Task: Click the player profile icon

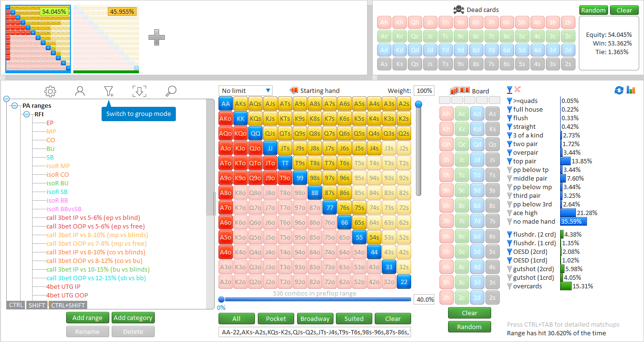Action: pos(80,91)
